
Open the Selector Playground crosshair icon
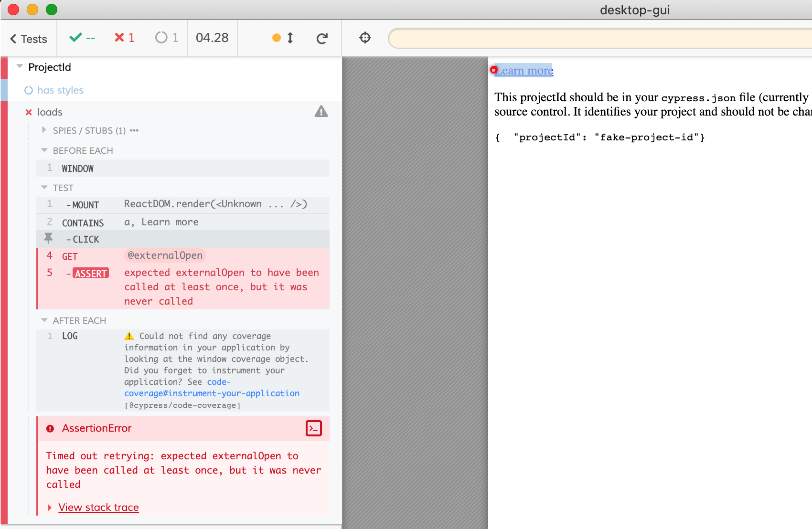(365, 38)
